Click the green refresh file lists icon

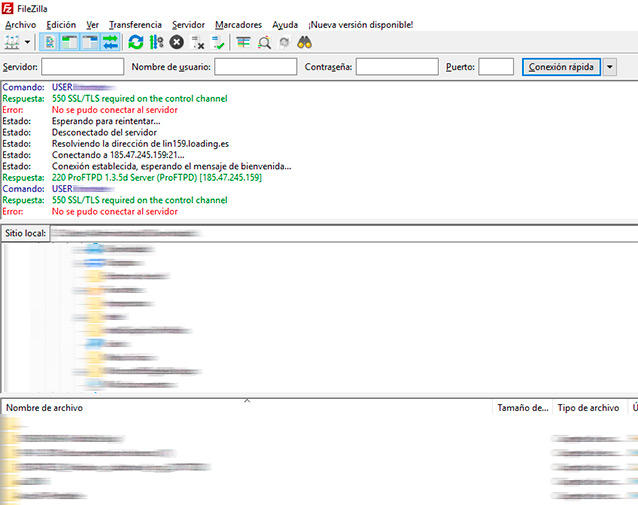[x=135, y=42]
